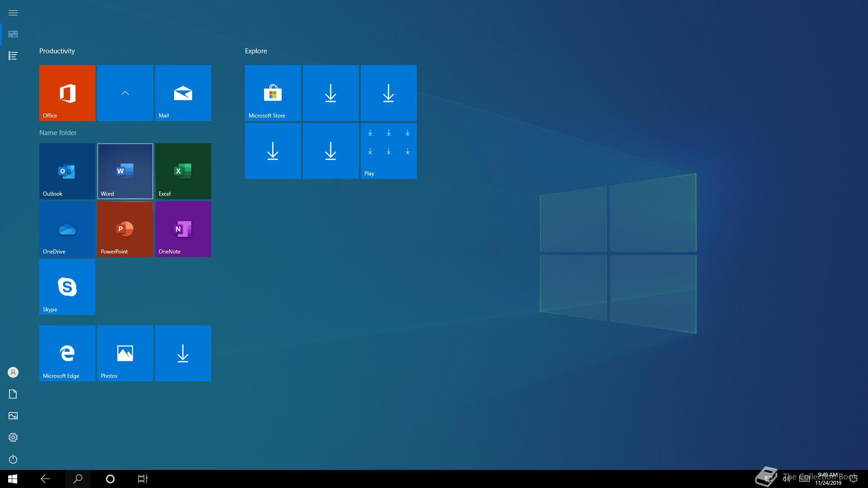Click the pending download tile beside Photos
The height and width of the screenshot is (488, 868).
coord(183,353)
